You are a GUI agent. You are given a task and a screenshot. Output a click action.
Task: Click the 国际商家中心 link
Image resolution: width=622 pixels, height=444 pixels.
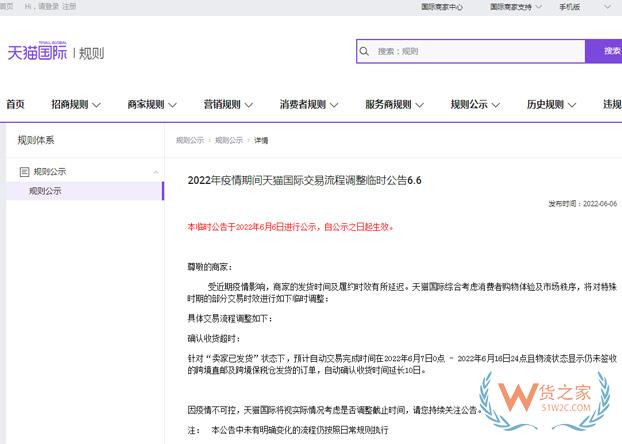pos(442,7)
